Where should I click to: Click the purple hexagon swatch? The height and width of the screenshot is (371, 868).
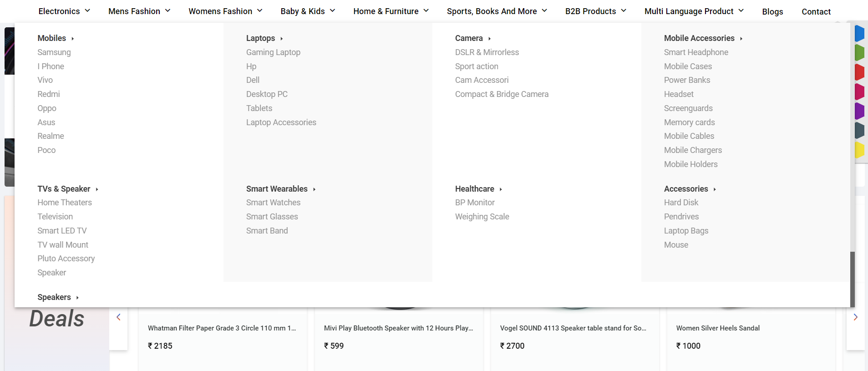pyautogui.click(x=859, y=111)
